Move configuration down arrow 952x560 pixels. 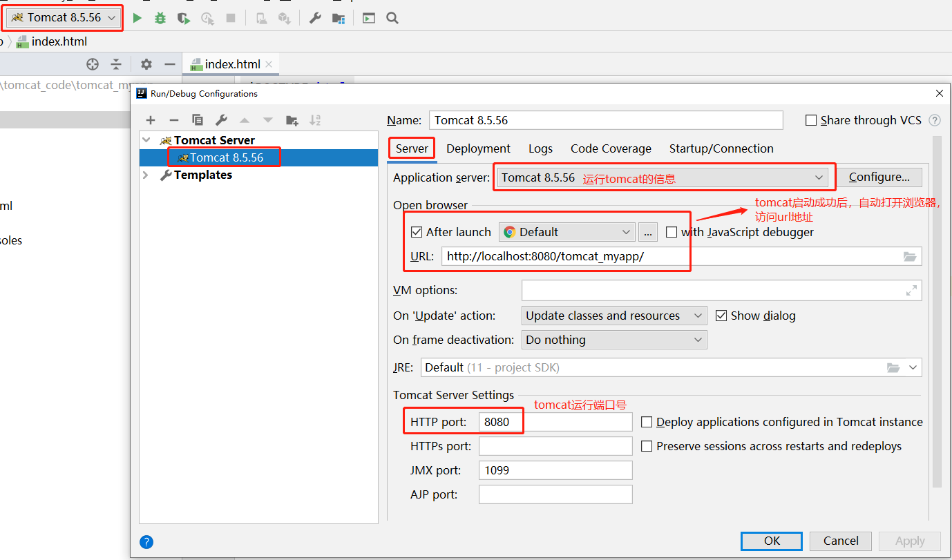[268, 120]
